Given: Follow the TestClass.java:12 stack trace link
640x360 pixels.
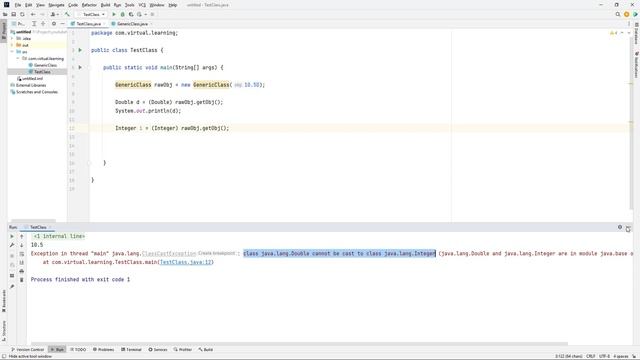Looking at the screenshot, I should [185, 262].
